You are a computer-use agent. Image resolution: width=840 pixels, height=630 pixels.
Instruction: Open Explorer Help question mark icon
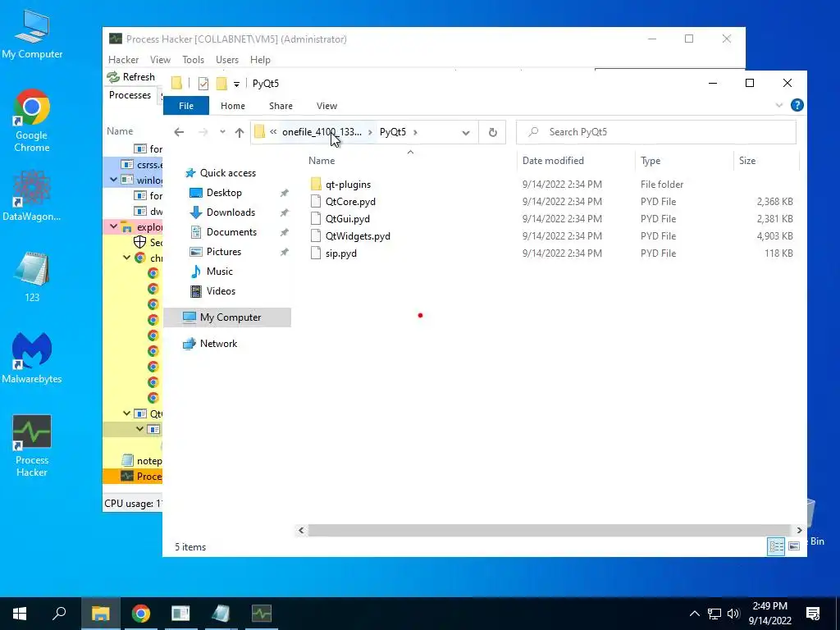coord(797,105)
